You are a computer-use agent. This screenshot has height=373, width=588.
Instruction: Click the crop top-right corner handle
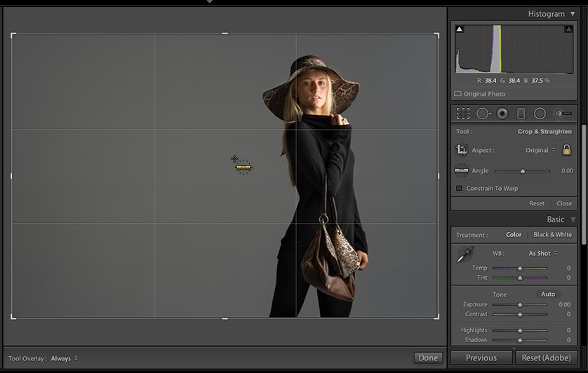[437, 35]
